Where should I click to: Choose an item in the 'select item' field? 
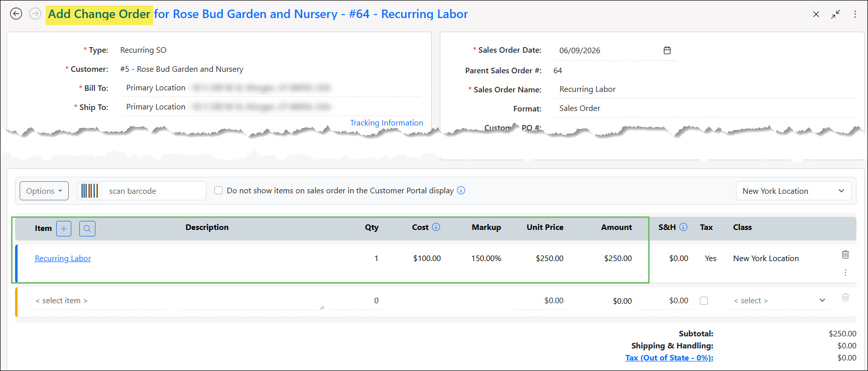pos(97,301)
